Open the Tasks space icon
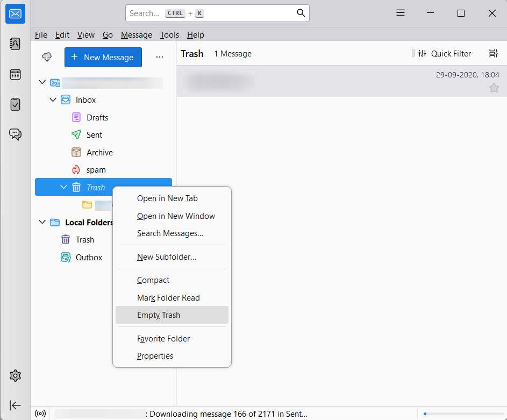 (x=15, y=104)
